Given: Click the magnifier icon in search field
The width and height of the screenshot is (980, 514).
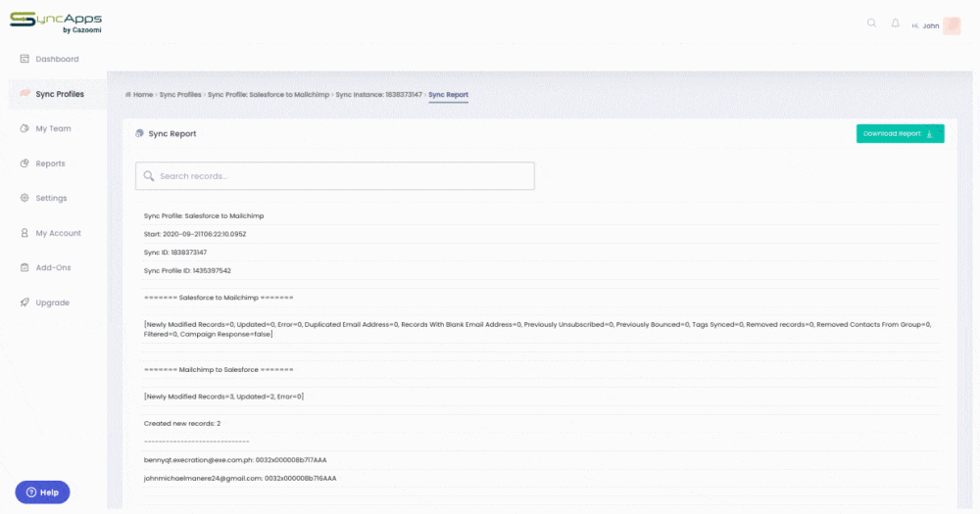Looking at the screenshot, I should click(x=149, y=176).
